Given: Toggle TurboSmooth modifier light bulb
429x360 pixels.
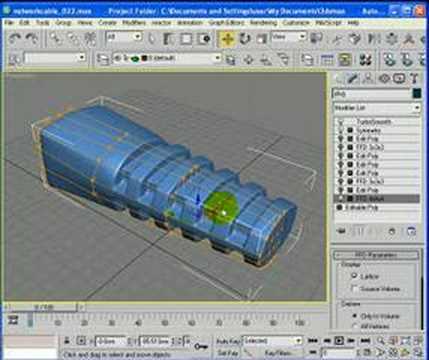Looking at the screenshot, I should pos(340,122).
